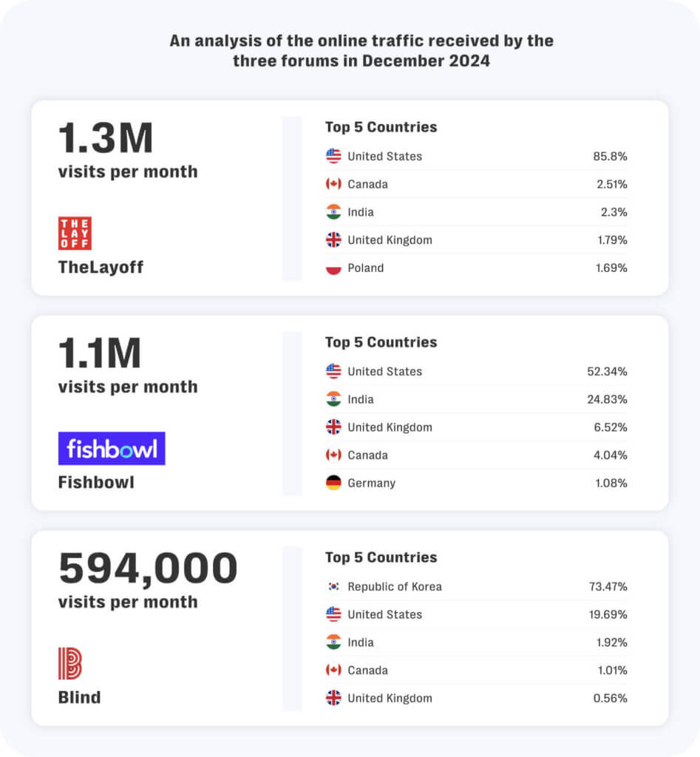The height and width of the screenshot is (757, 700).
Task: Select the Fishbowl blue logo
Action: (112, 448)
